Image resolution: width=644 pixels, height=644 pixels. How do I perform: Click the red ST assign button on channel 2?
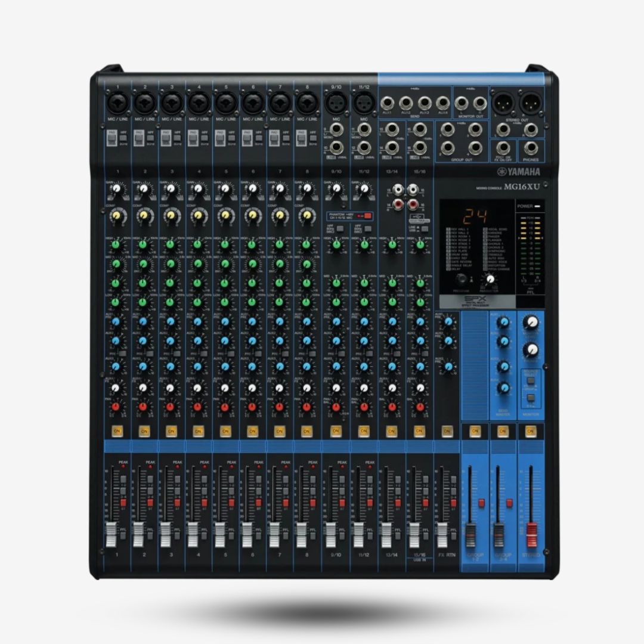[x=150, y=503]
